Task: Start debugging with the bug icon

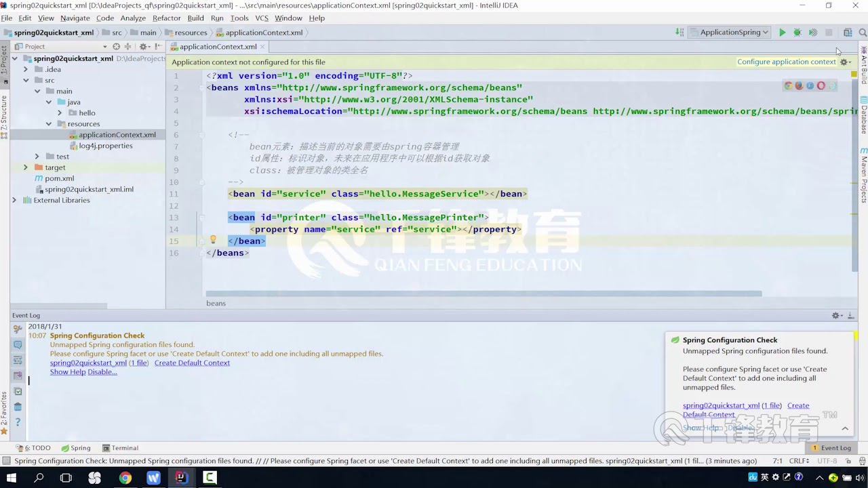Action: (x=797, y=33)
